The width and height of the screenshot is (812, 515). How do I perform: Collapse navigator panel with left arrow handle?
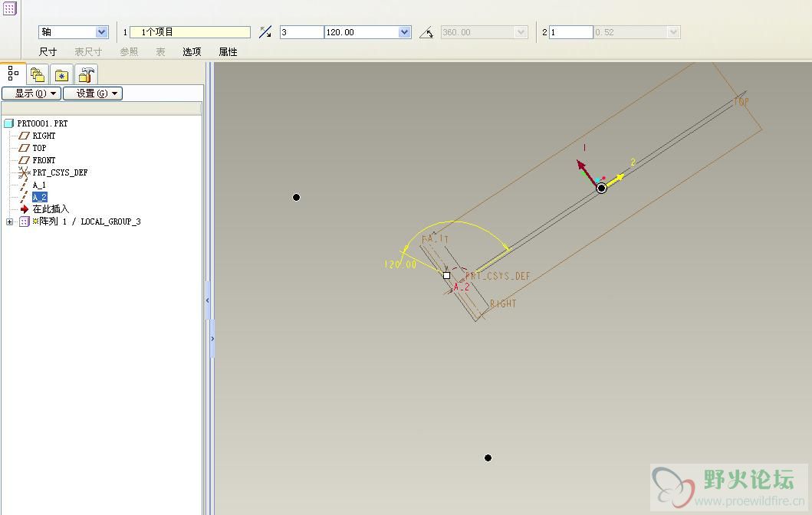[208, 300]
